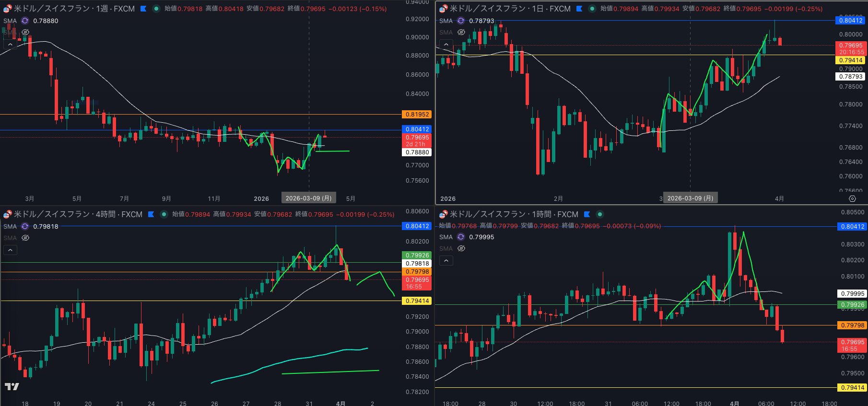Viewport: 868px width, 406px height.
Task: Click green market status dot on 1-hour chart
Action: point(600,214)
